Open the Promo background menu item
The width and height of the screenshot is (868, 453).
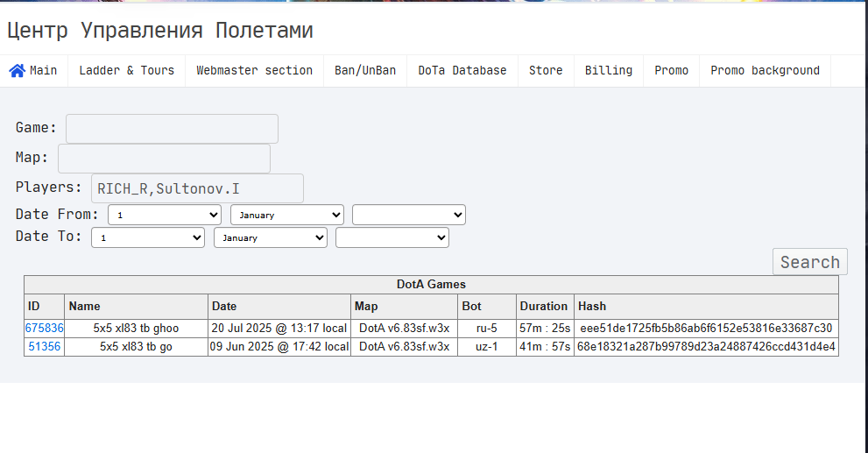[765, 71]
